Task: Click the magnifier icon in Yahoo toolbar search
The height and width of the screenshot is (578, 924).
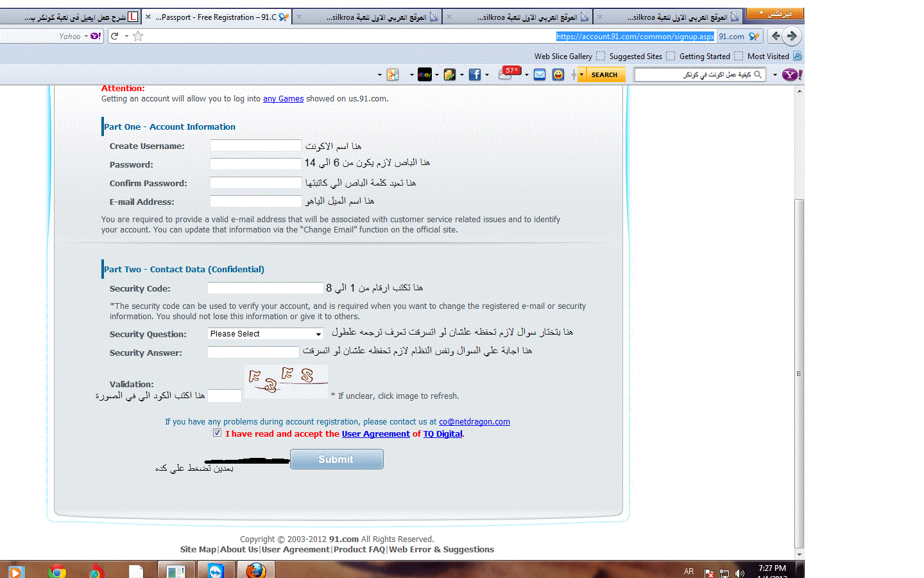Action: 758,74
